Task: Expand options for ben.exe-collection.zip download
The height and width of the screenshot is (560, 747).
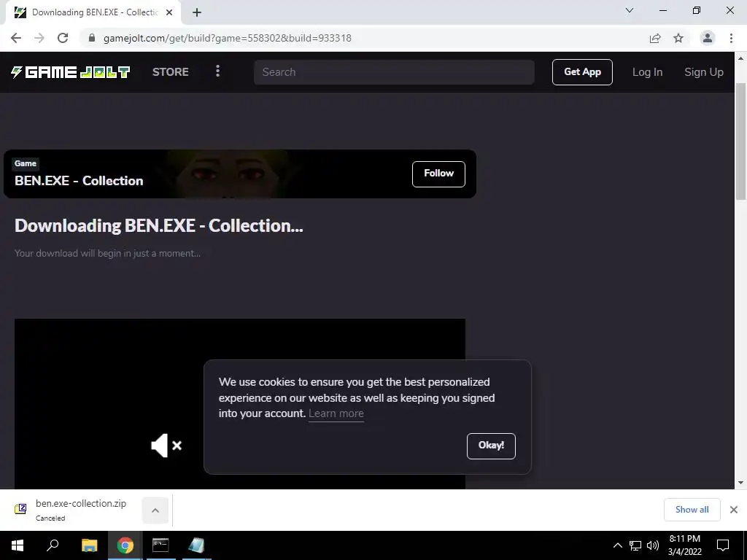Action: pyautogui.click(x=155, y=510)
